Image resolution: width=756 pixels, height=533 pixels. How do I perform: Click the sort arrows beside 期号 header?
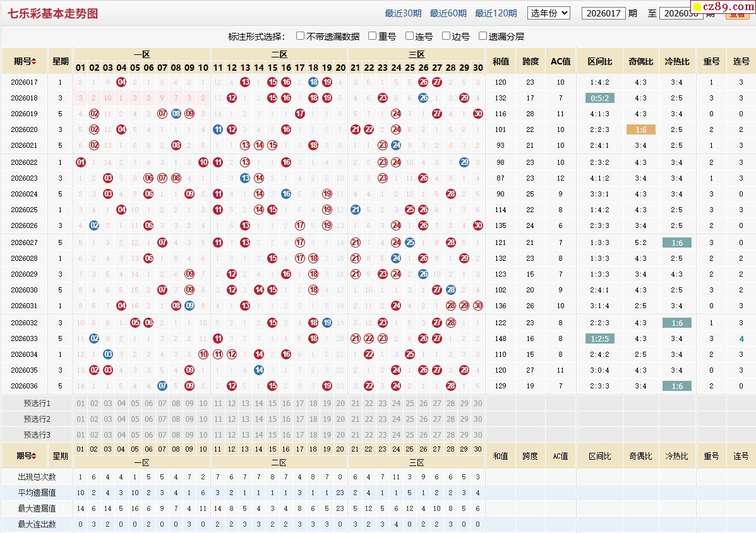[x=33, y=61]
